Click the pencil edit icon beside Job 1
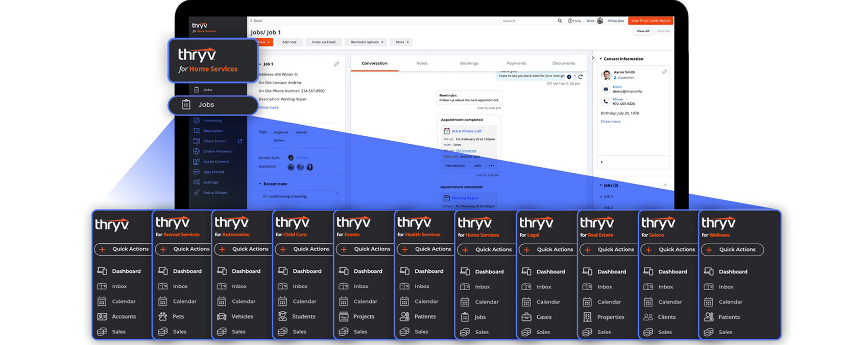This screenshot has width=868, height=345. coord(336,64)
